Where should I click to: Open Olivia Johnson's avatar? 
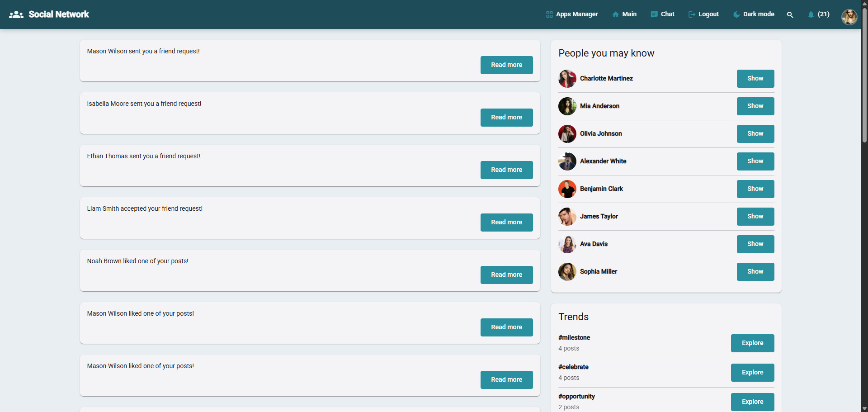(567, 134)
